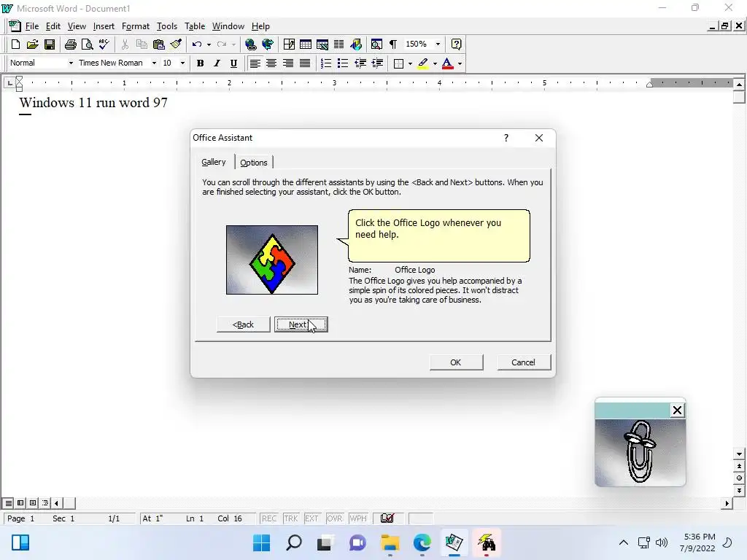Insert a hyperlink
The height and width of the screenshot is (560, 747).
[251, 44]
